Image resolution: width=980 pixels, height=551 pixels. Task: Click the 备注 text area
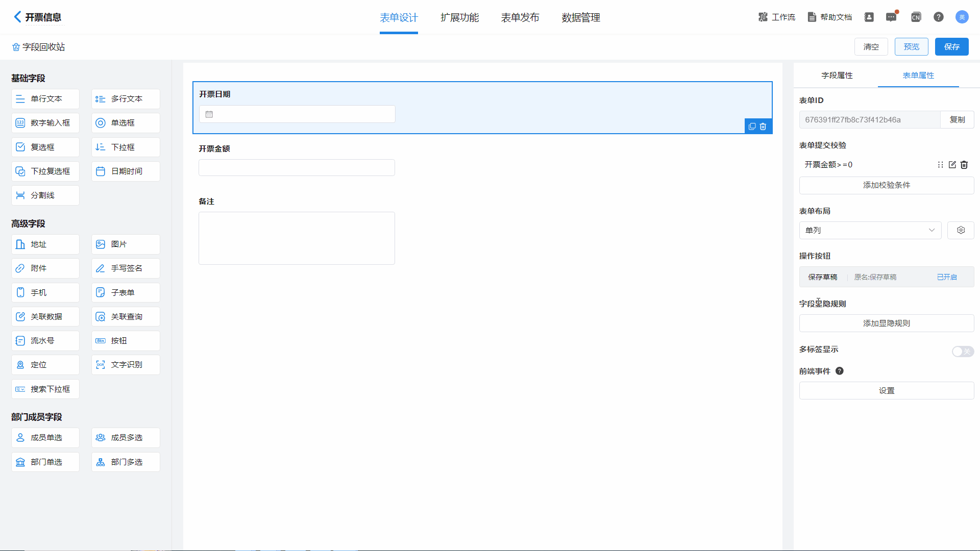click(297, 238)
